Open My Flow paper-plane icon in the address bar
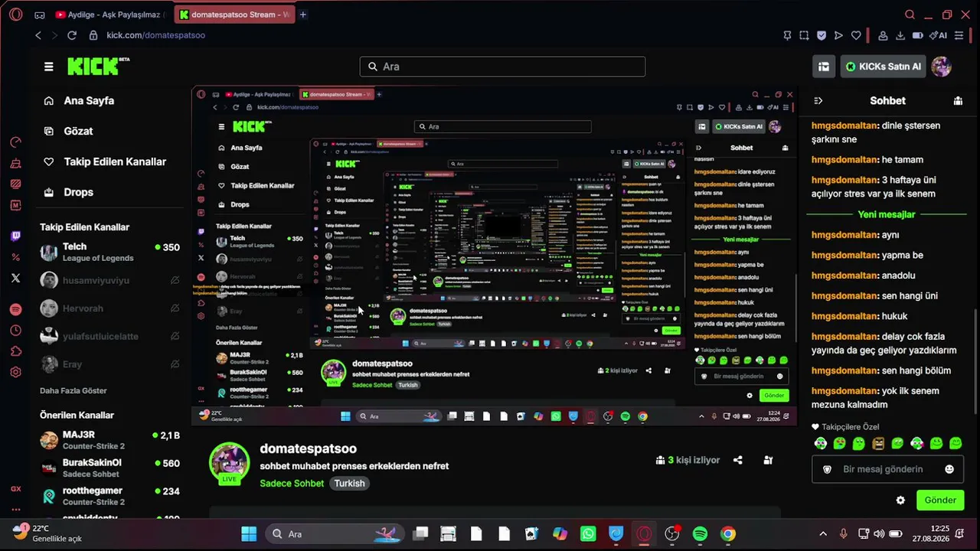This screenshot has height=551, width=980. 838,35
